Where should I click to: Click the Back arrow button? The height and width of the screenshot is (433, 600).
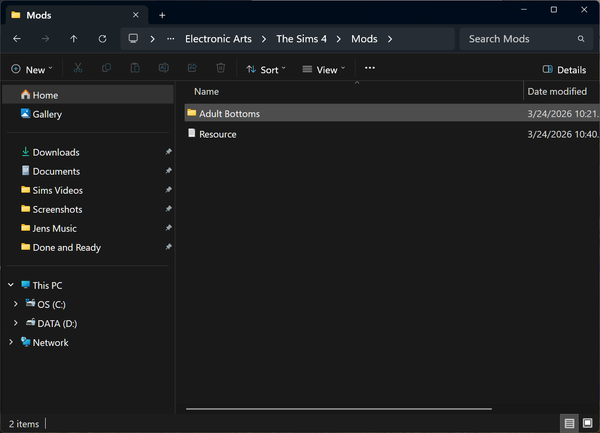17,39
